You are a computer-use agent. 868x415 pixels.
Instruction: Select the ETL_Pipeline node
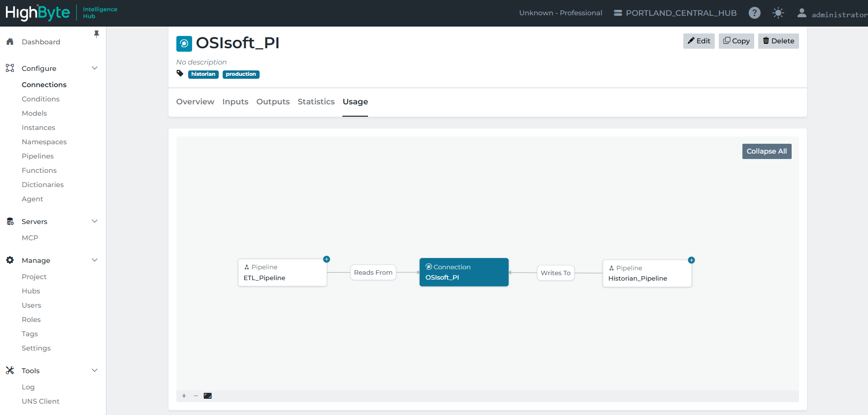(282, 272)
